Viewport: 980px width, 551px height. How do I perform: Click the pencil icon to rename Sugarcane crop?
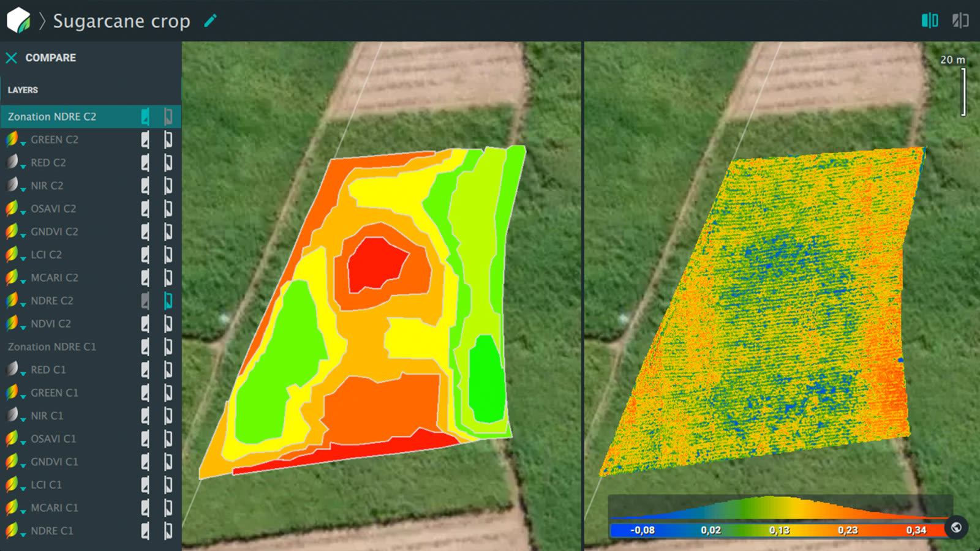click(210, 21)
